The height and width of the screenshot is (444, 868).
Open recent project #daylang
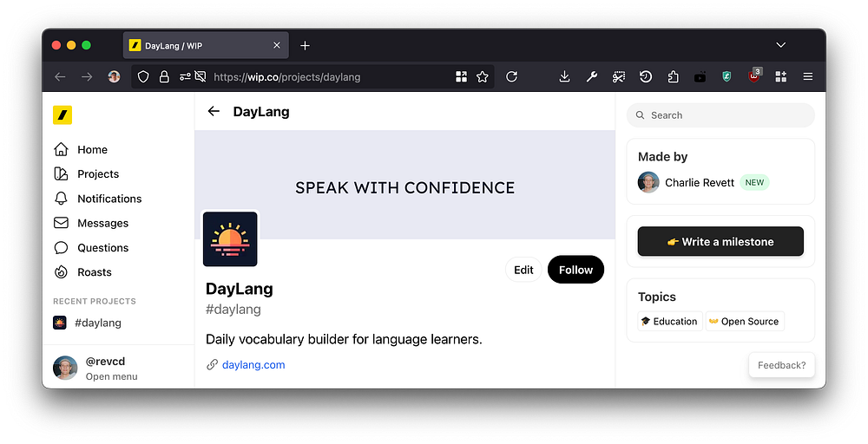(x=88, y=323)
